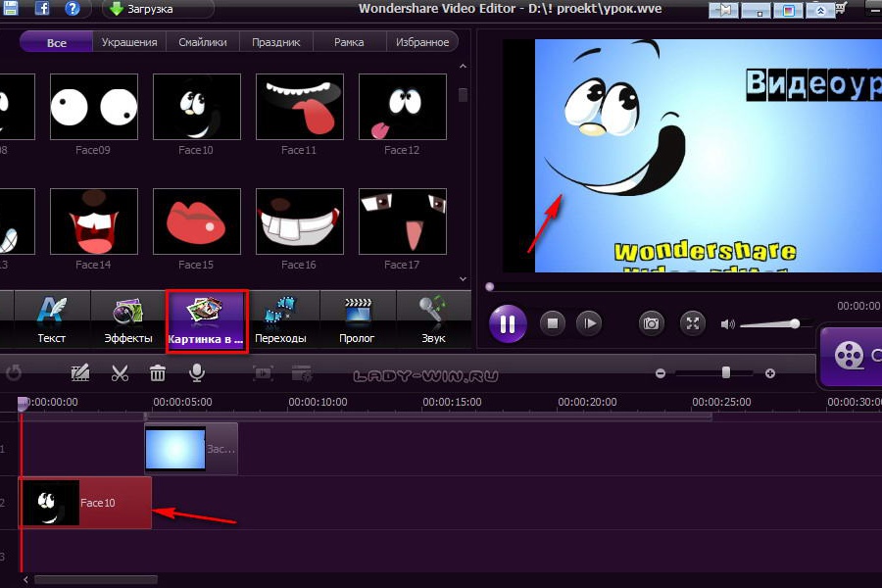Open the Пролог intro panel
Image resolution: width=882 pixels, height=588 pixels.
click(x=357, y=320)
